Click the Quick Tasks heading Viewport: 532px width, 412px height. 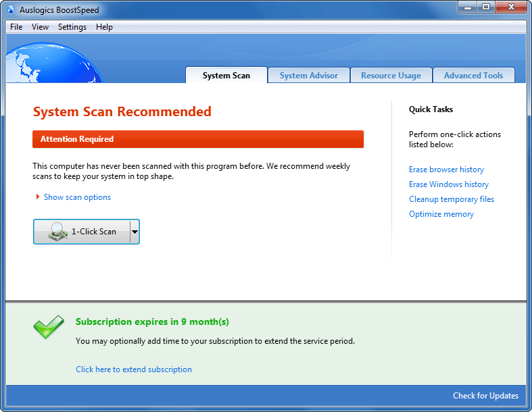pos(431,109)
